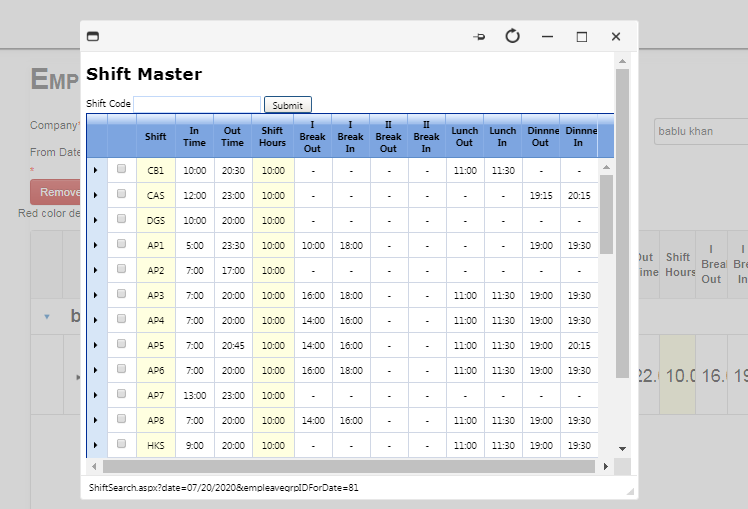
Task: Expand the HKS row arrow
Action: [95, 445]
